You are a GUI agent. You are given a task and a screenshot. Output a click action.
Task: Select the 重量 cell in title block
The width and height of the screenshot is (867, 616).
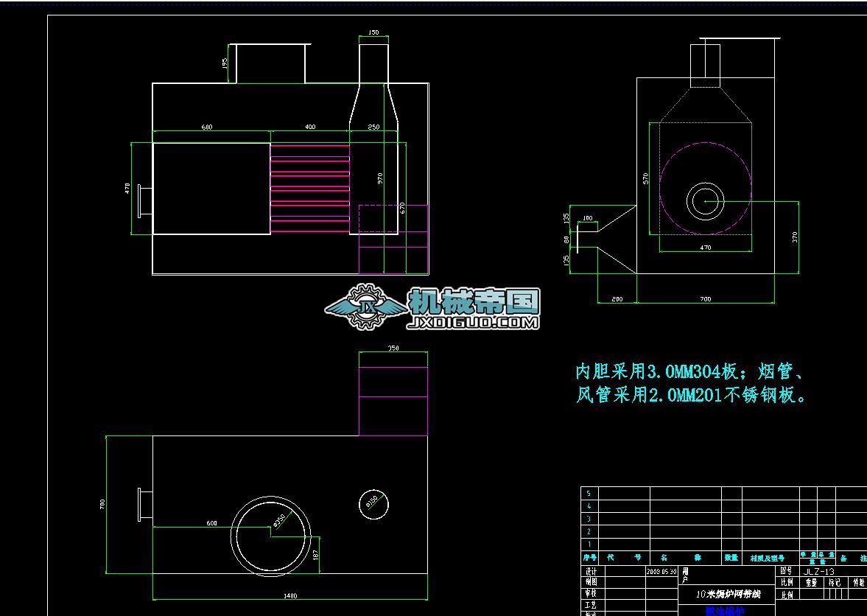coord(811,582)
